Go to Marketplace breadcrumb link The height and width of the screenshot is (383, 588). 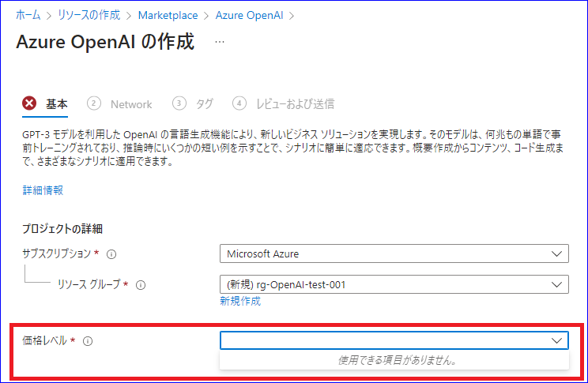tap(168, 15)
